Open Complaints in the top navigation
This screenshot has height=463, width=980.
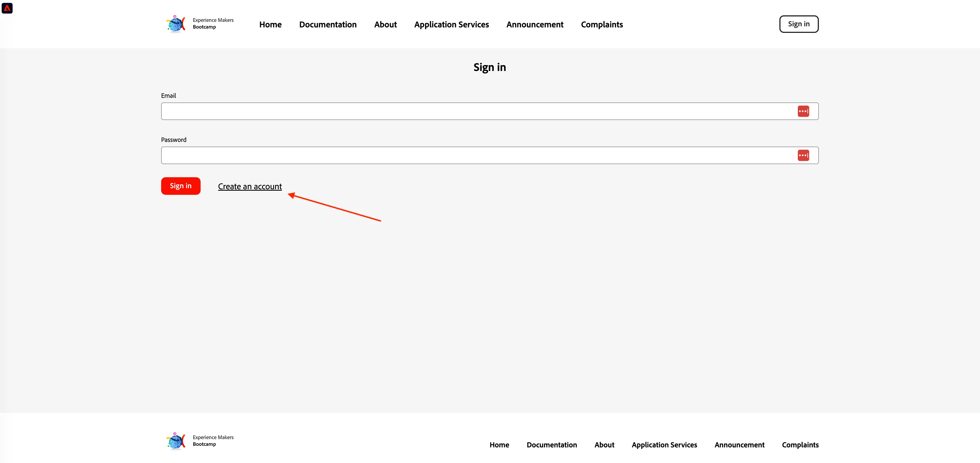tap(602, 24)
